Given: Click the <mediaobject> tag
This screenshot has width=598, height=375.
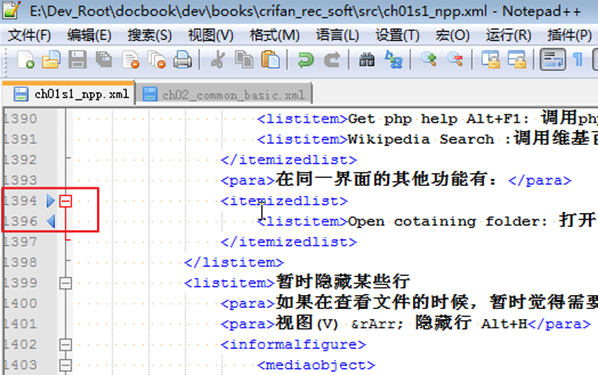Looking at the screenshot, I should click(x=316, y=365).
